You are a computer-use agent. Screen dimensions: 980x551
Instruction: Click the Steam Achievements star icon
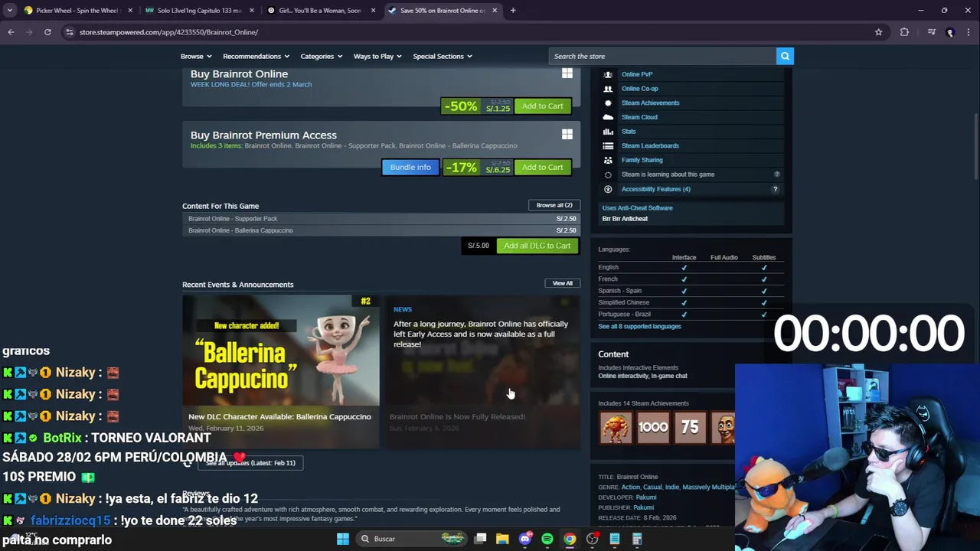coord(608,103)
